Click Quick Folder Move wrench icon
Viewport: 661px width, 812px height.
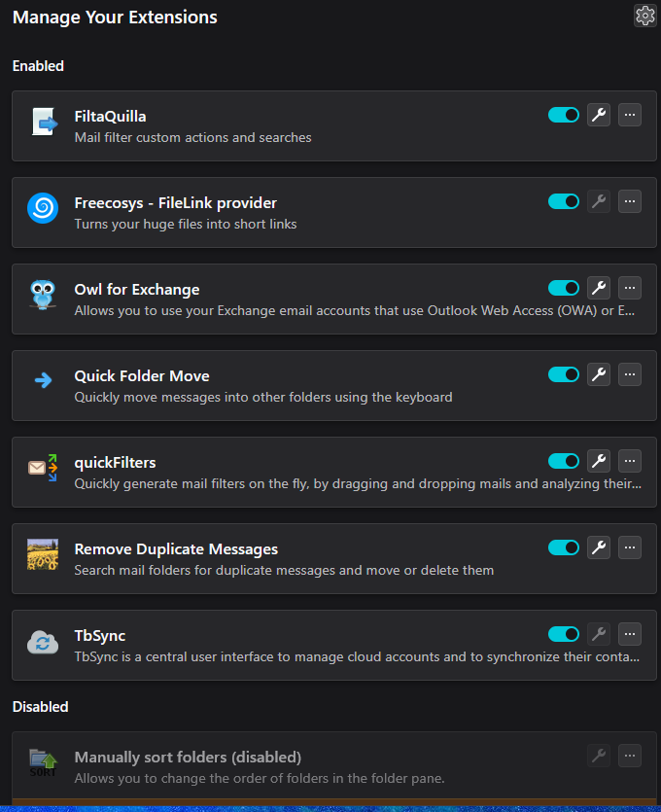[x=599, y=375]
